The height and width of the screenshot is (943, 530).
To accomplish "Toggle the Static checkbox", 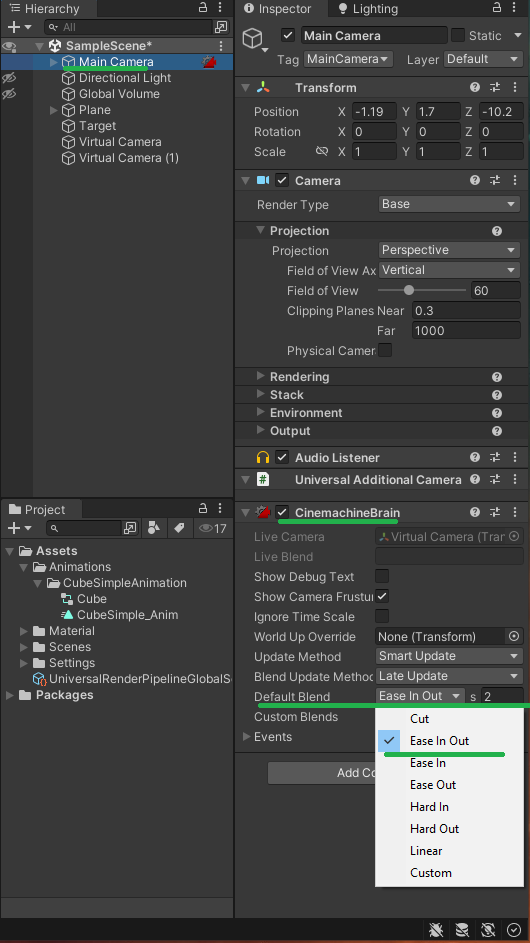I will coord(458,35).
